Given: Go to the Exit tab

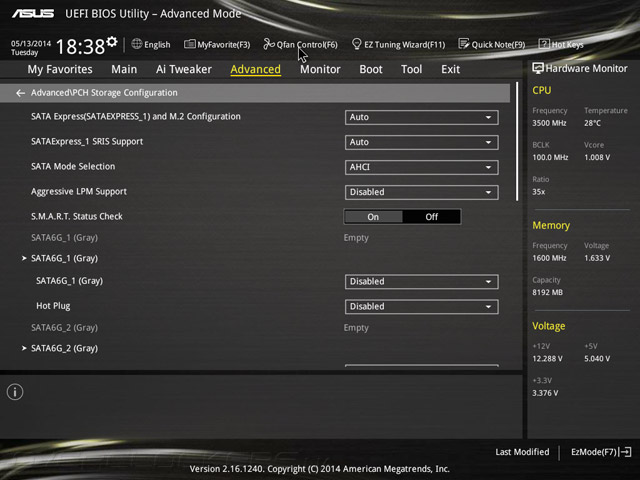Looking at the screenshot, I should pos(451,69).
